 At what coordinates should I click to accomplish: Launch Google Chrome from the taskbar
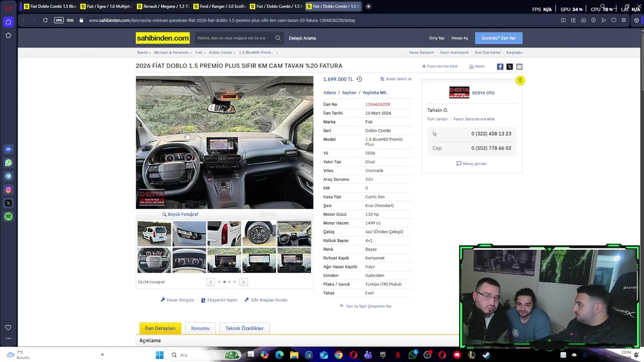pyautogui.click(x=339, y=355)
